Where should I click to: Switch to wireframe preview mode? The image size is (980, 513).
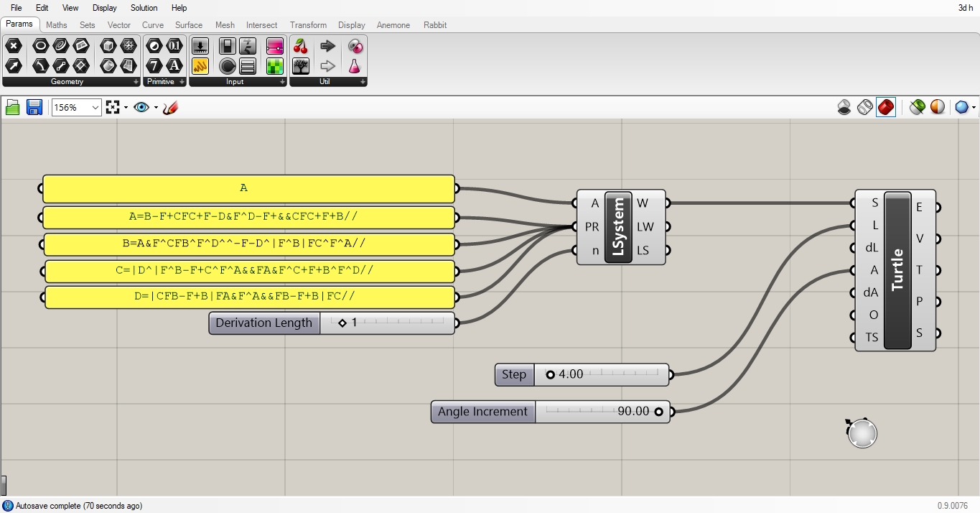coord(865,108)
